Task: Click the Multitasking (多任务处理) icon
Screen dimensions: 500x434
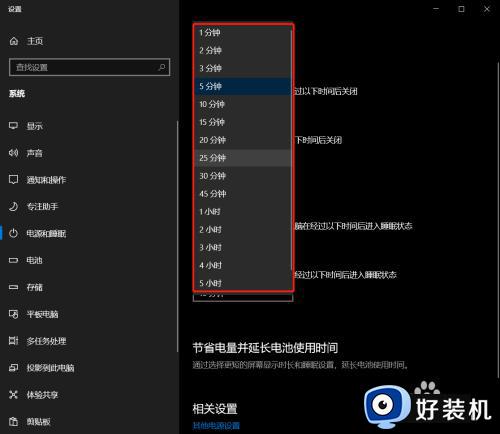Action: click(13, 341)
